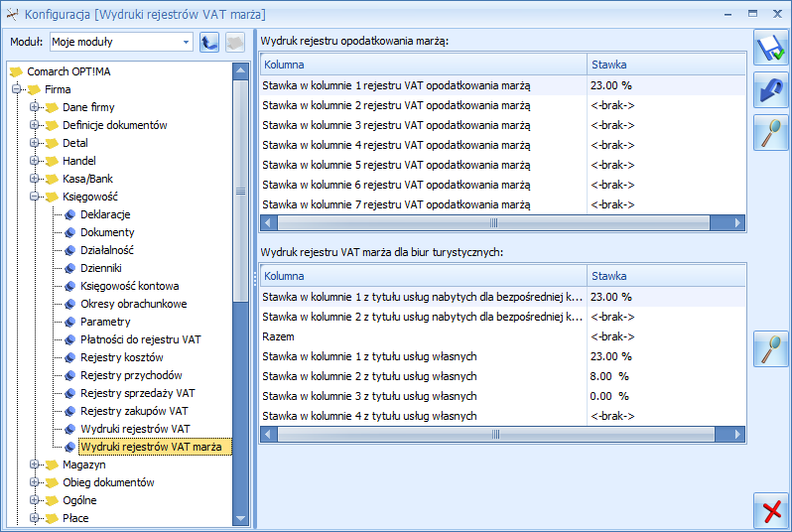
Task: Expand the Obieg dokumentów node
Action: (35, 482)
